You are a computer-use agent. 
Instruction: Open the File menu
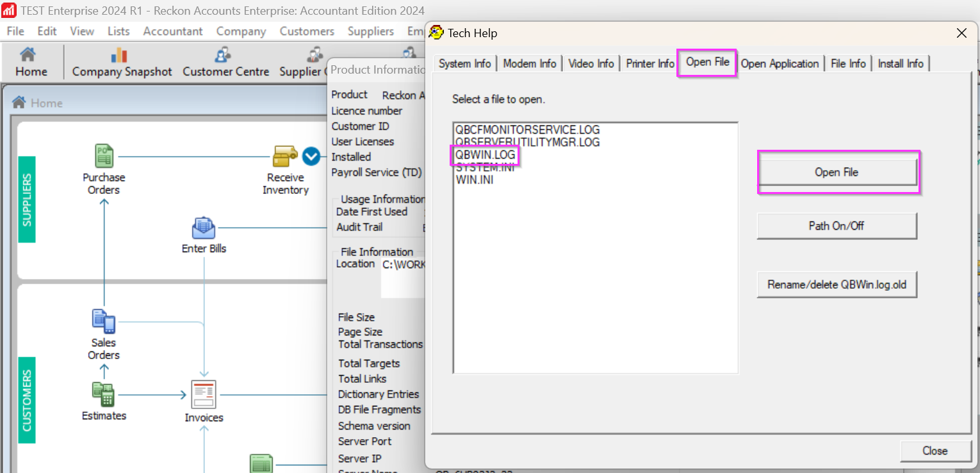pyautogui.click(x=15, y=31)
